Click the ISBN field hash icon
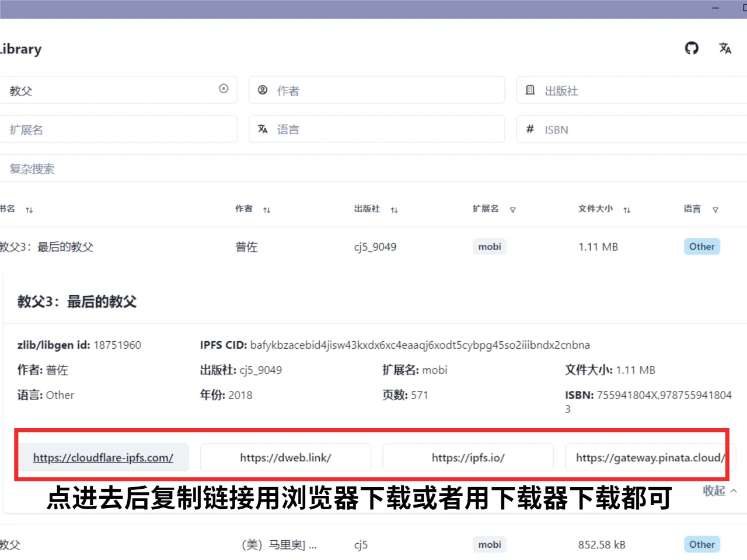The width and height of the screenshot is (747, 560). point(530,129)
